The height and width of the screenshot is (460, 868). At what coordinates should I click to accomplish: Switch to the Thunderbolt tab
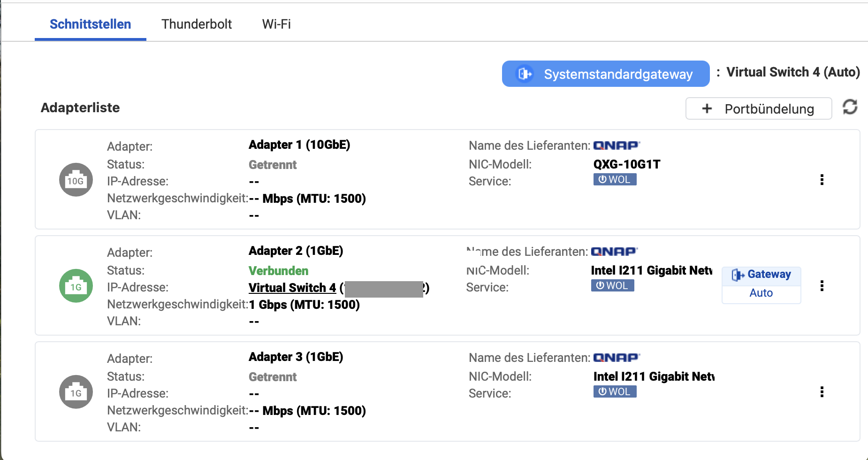coord(197,24)
